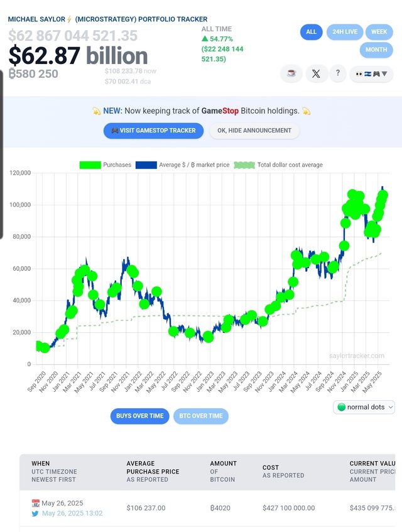The width and height of the screenshot is (402, 532).
Task: Select the ALL time range tab
Action: [311, 32]
